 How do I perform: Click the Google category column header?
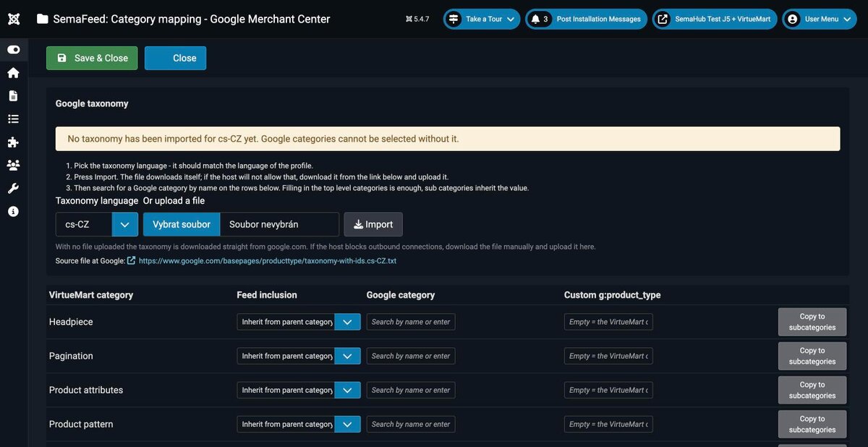tap(401, 295)
